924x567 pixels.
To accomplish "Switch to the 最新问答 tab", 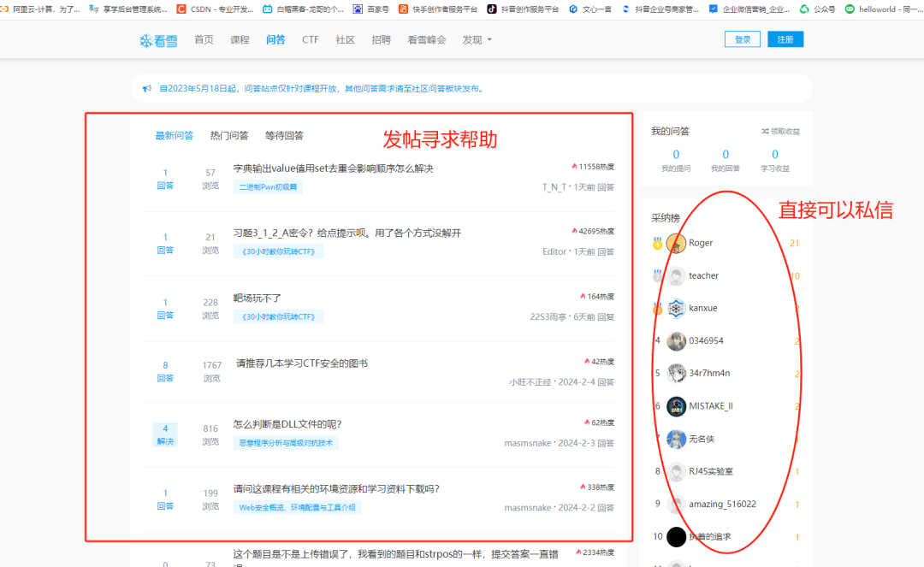I will tap(175, 136).
